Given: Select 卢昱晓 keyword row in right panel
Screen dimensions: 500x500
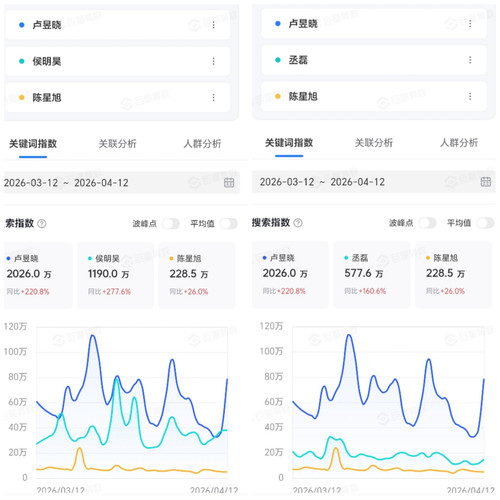Looking at the screenshot, I should click(x=374, y=23).
